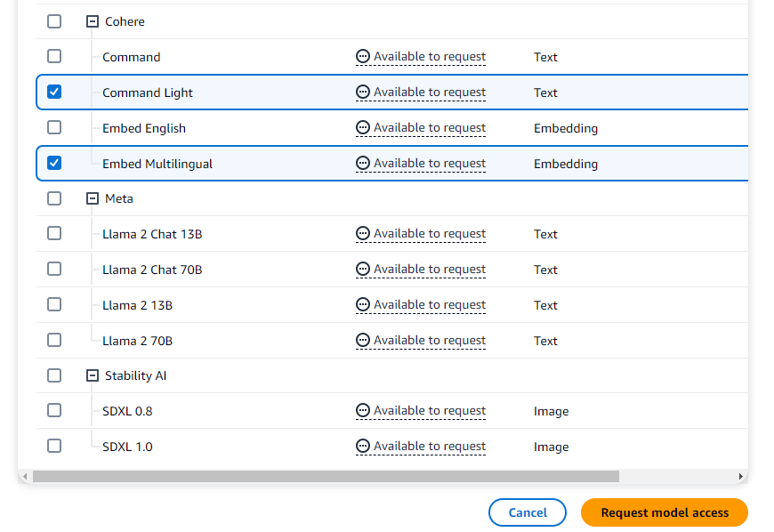Collapse the Meta group
Screen dimensions: 774x532
[x=93, y=198]
